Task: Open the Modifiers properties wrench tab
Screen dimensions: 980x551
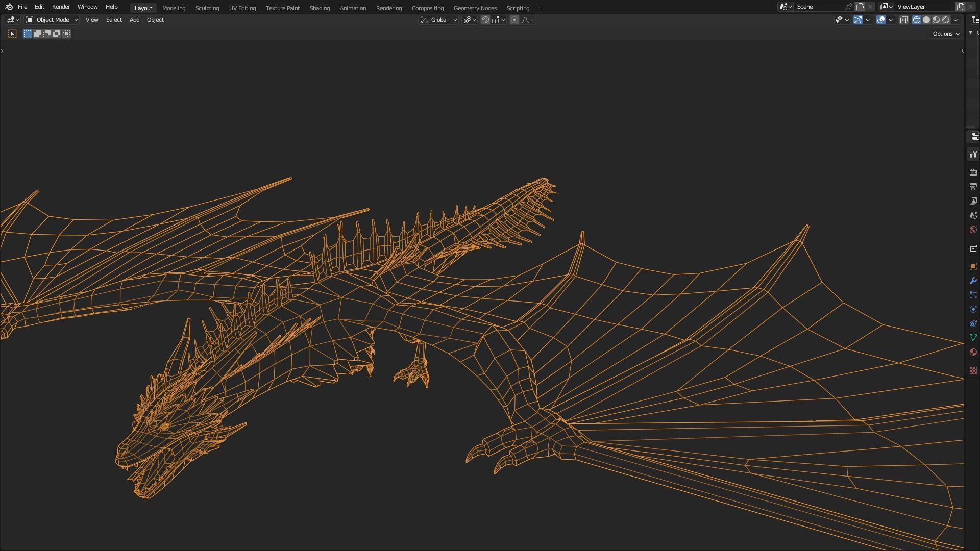Action: point(973,281)
